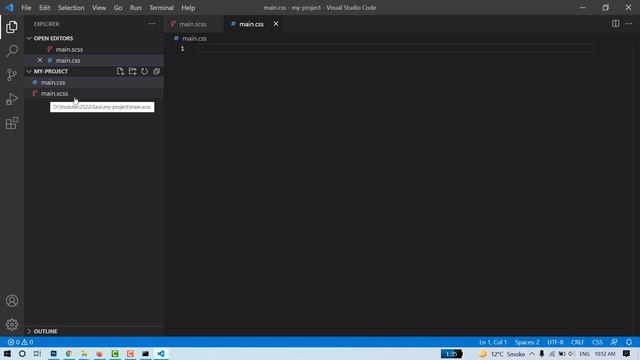Open the Edit menu
The image size is (640, 360).
44,8
